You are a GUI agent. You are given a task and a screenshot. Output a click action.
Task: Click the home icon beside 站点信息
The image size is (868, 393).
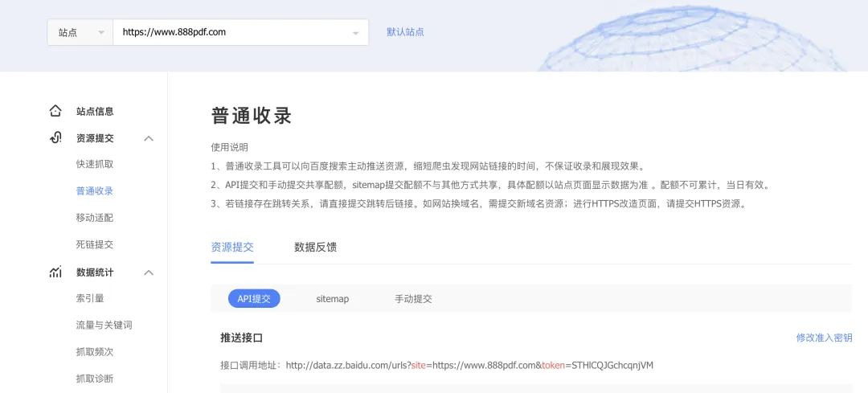[55, 111]
